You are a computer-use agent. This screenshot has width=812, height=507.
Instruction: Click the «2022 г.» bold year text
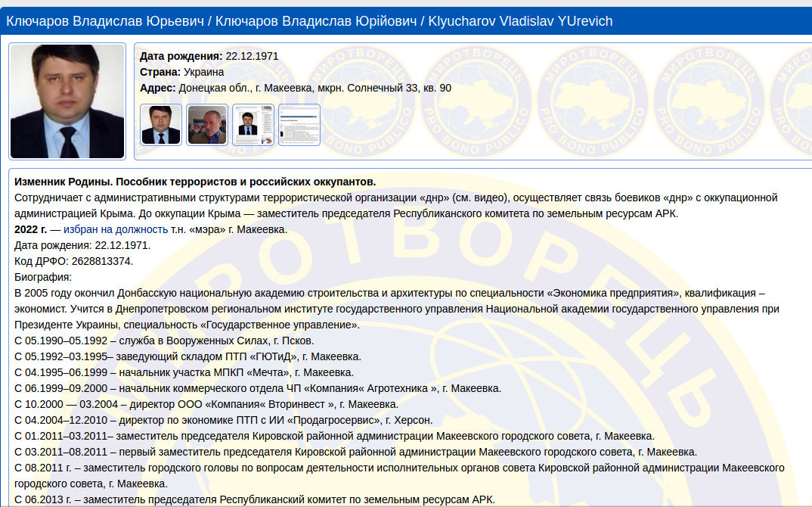(30, 229)
